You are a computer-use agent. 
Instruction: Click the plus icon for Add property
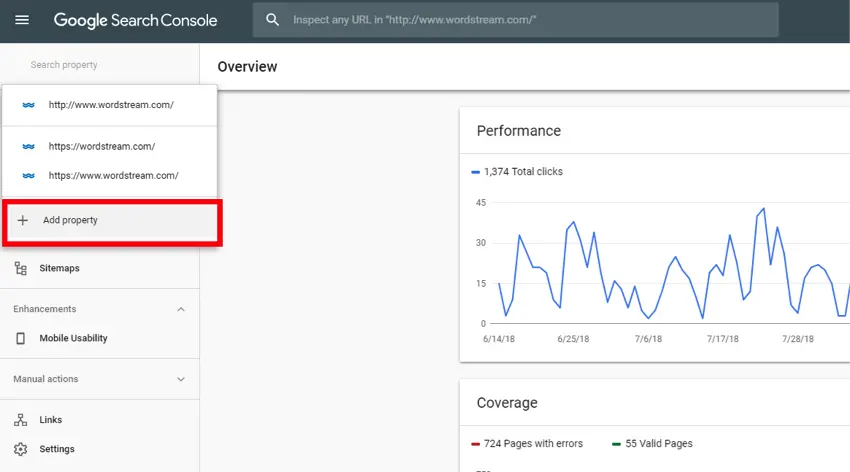click(23, 220)
